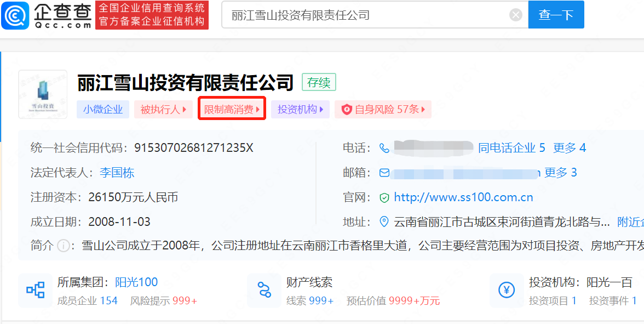Click the company title 丽江雪山投资有限责任公司
Image resolution: width=644 pixels, height=324 pixels.
tap(185, 82)
